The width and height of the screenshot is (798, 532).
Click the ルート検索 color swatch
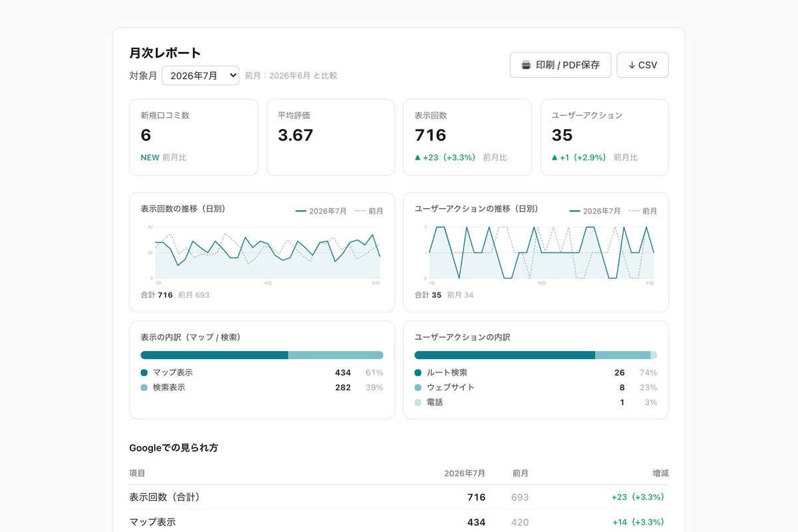[418, 372]
